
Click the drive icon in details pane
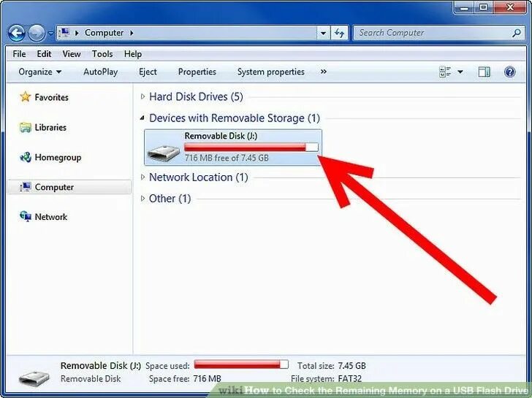coord(34,378)
